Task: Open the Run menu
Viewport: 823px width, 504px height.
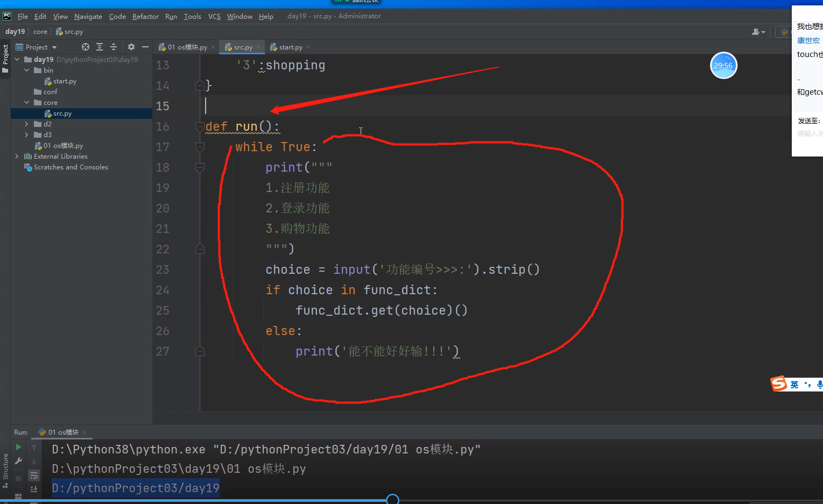Action: pos(171,16)
